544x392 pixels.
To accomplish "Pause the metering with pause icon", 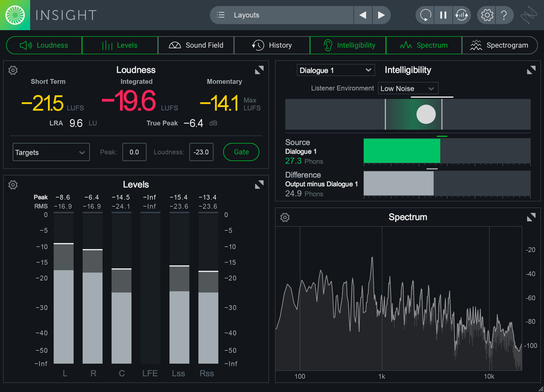I will (443, 15).
